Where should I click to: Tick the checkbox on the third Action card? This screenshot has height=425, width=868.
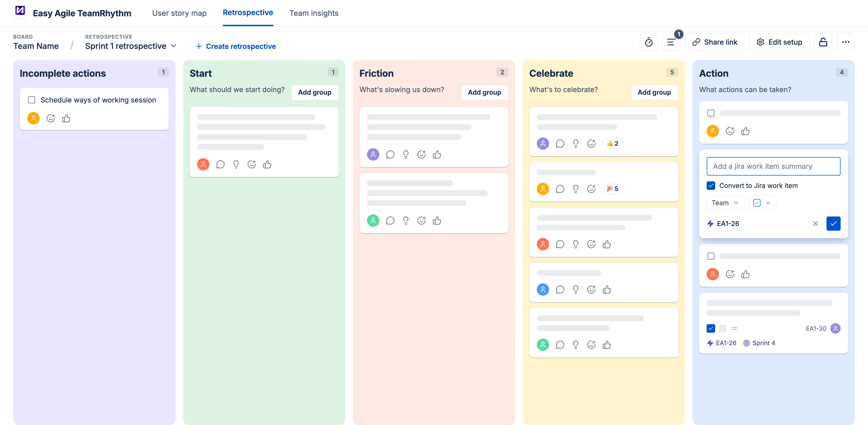(x=711, y=256)
